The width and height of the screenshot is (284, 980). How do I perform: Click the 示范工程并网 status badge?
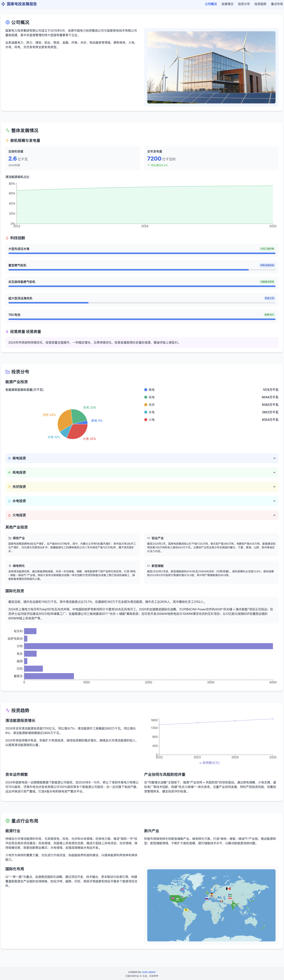click(267, 249)
